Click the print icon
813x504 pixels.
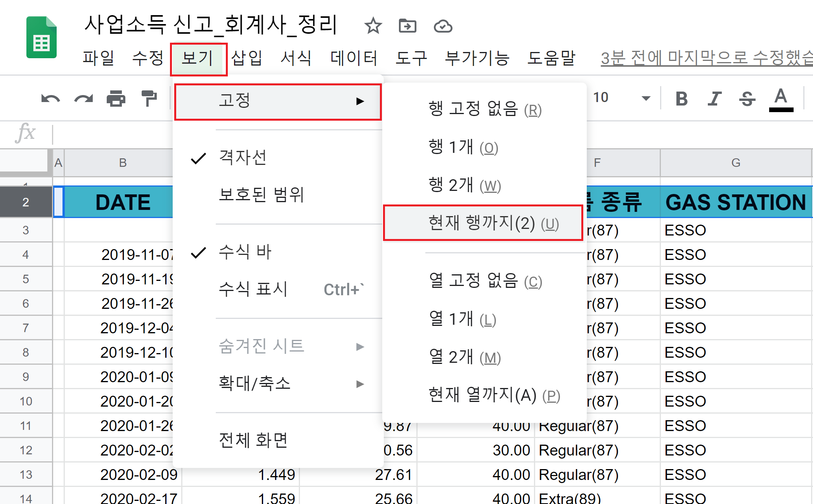click(116, 99)
